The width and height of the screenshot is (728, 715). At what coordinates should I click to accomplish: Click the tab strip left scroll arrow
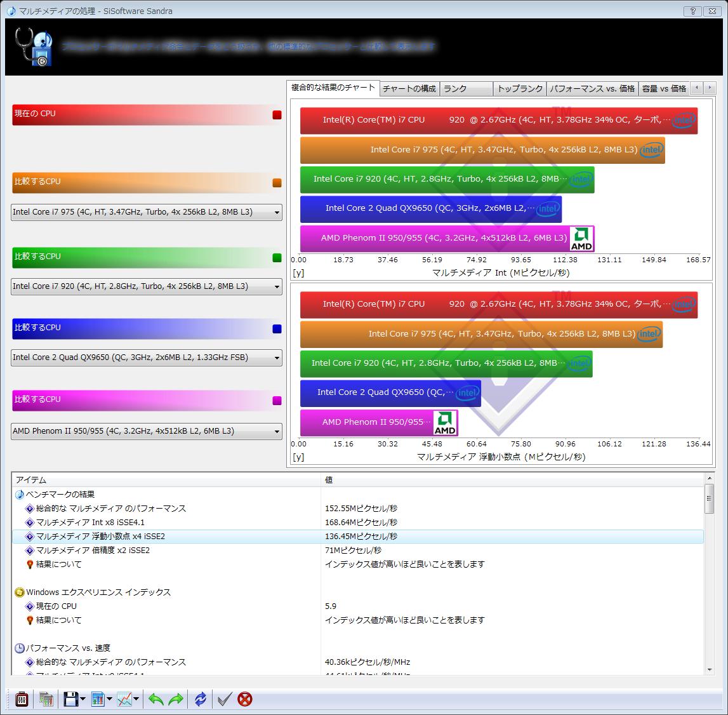pos(696,88)
